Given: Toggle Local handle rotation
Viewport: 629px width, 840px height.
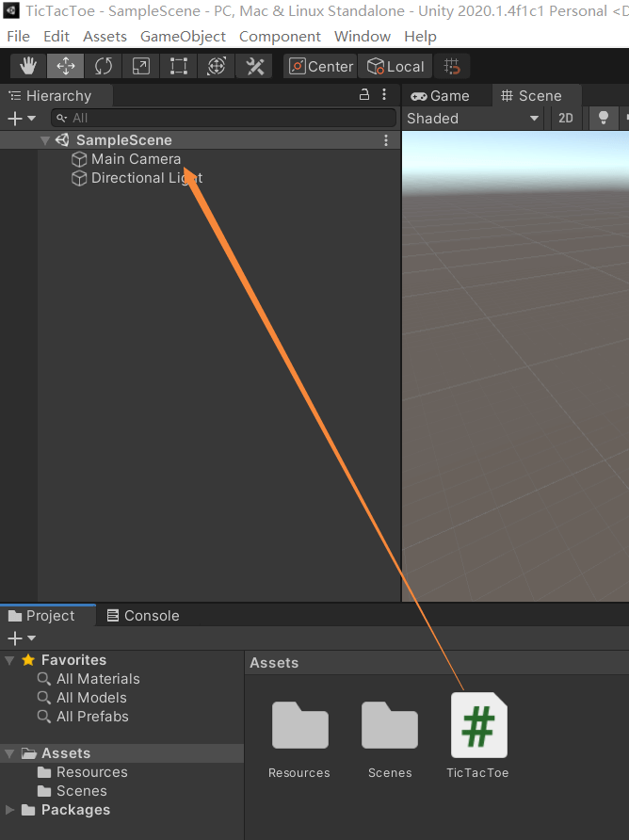Looking at the screenshot, I should click(x=395, y=67).
